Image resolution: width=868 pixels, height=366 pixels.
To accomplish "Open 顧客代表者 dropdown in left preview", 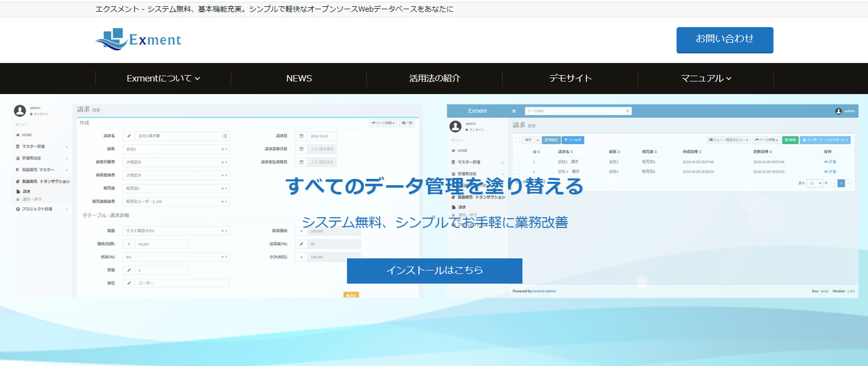I will pos(176,162).
